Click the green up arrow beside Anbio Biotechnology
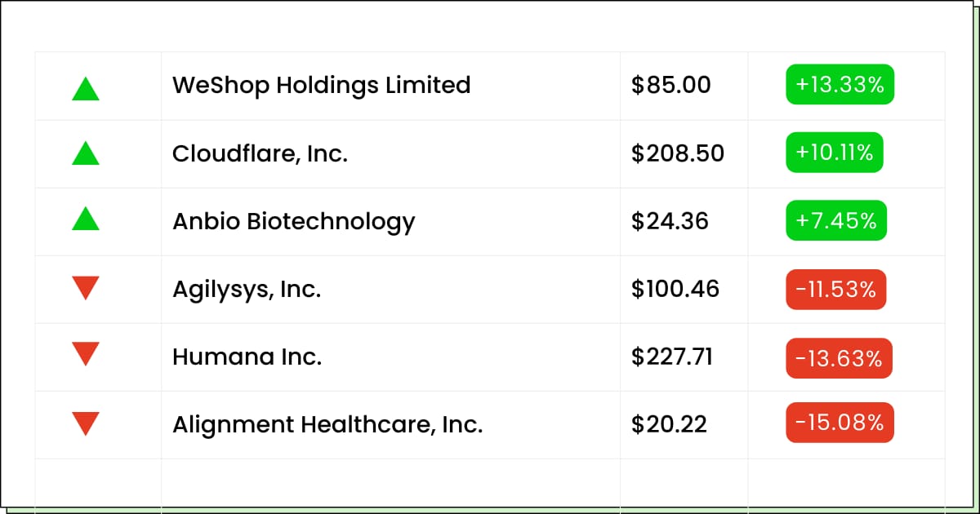Viewport: 980px width, 514px height. pyautogui.click(x=86, y=219)
